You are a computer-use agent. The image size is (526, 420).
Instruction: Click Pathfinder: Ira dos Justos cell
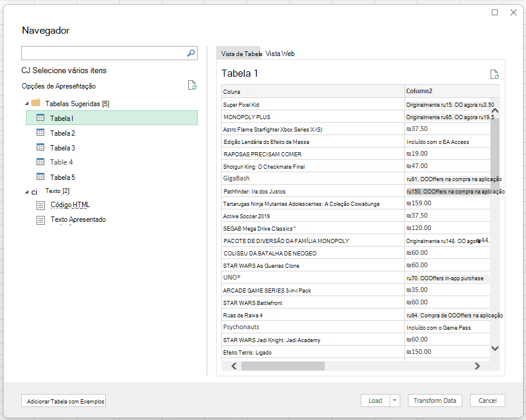313,191
